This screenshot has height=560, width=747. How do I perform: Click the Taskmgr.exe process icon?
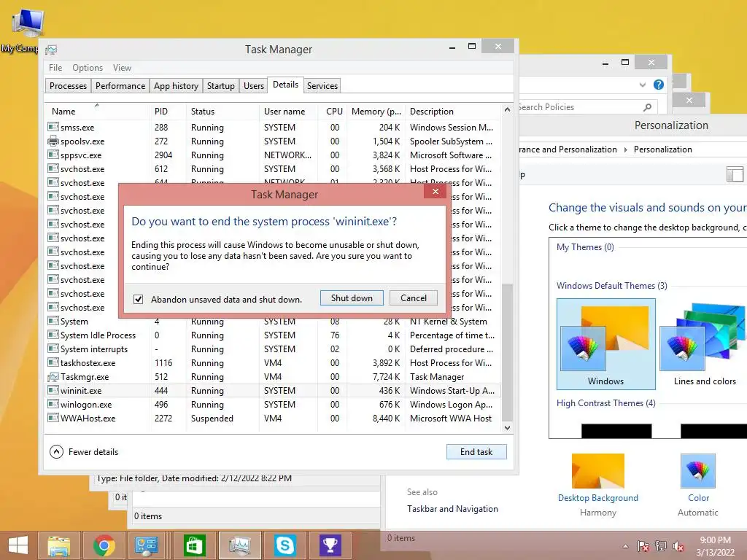(x=53, y=377)
